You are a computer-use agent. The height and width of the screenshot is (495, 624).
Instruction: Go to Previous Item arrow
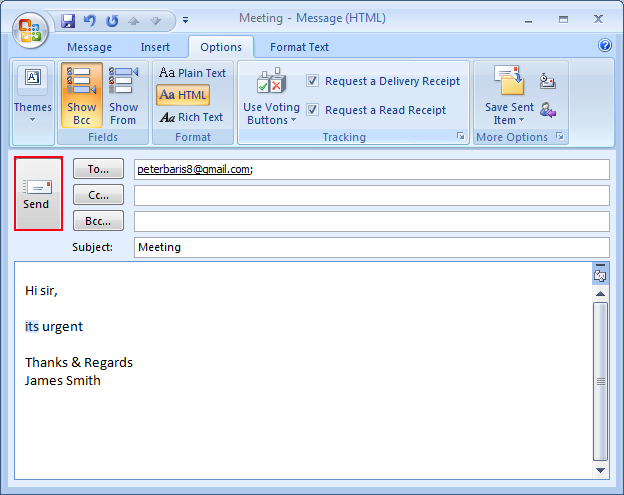coord(134,21)
